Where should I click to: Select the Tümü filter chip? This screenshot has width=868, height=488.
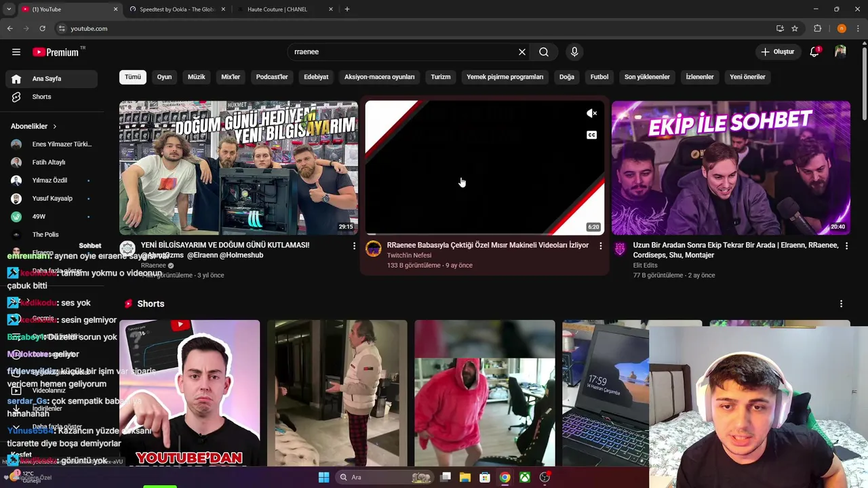pos(133,77)
